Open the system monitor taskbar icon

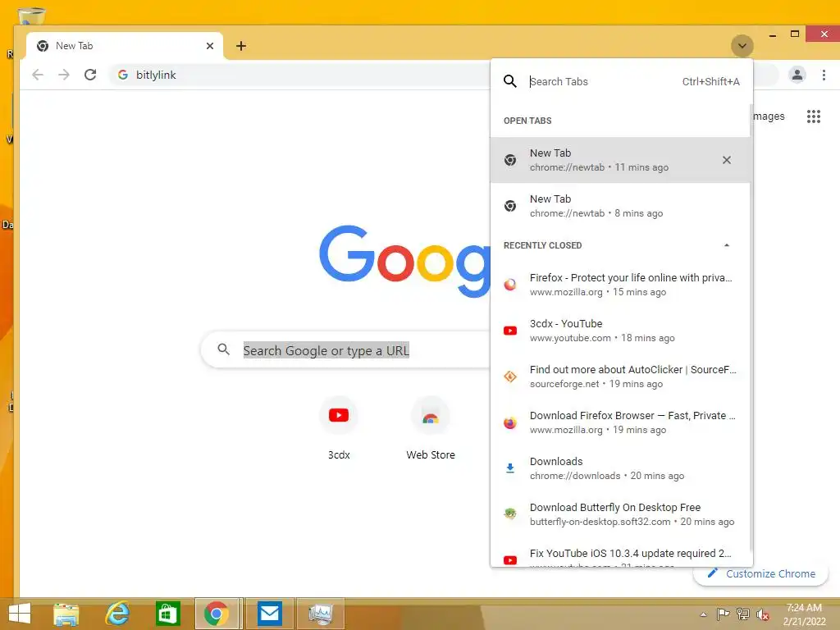[x=320, y=614]
